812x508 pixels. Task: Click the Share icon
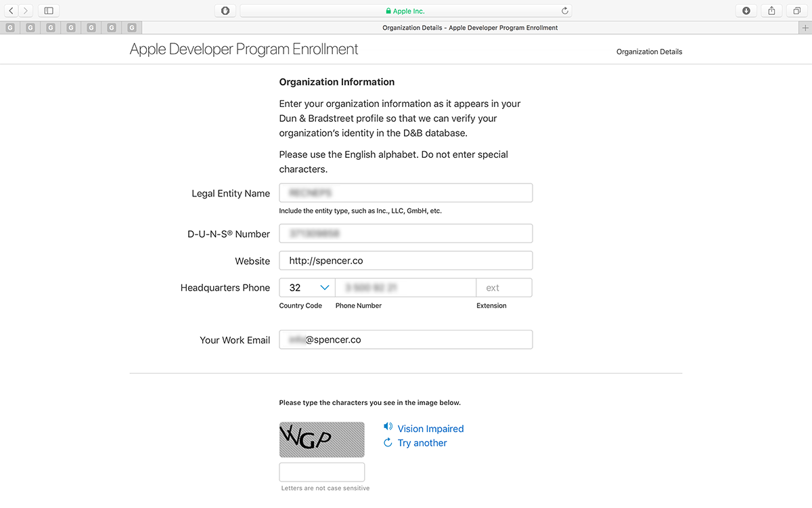pos(771,10)
